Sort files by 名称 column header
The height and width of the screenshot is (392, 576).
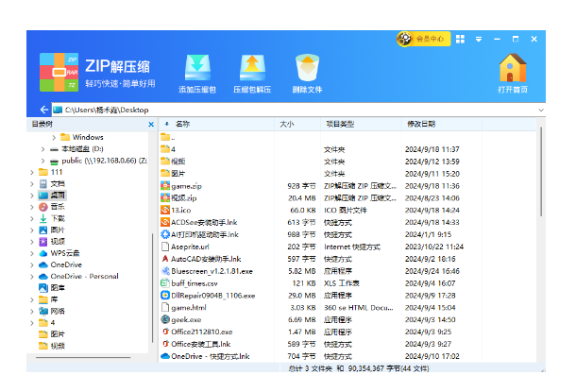click(182, 124)
